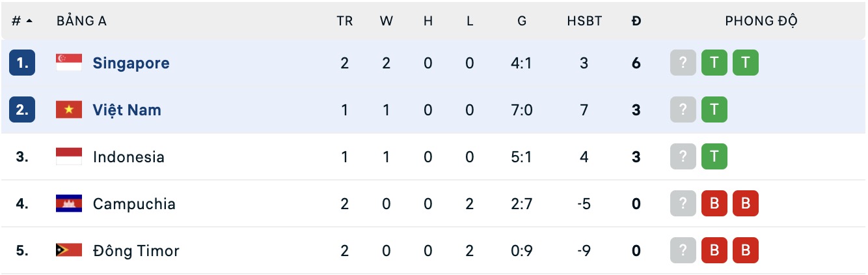The image size is (868, 275).
Task: Select the BẢNG A header
Action: 81,21
